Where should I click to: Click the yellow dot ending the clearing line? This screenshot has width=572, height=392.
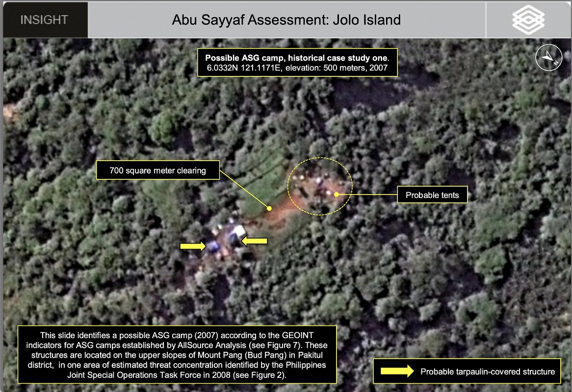pos(269,208)
